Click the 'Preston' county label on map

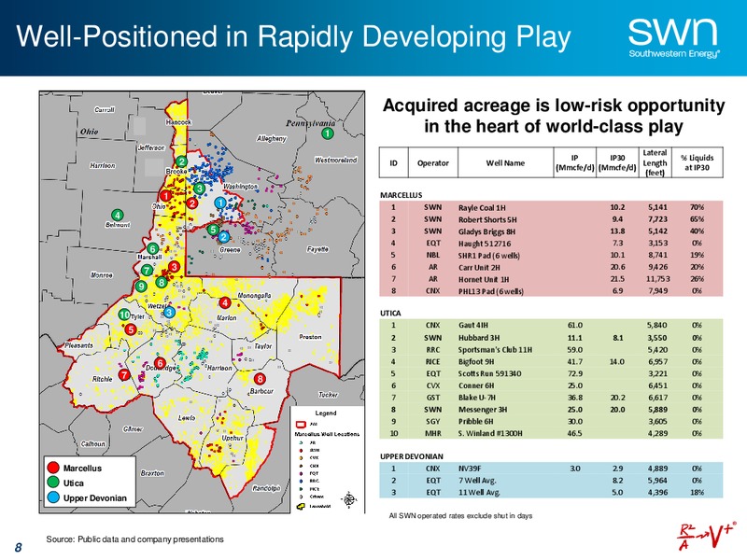click(x=310, y=337)
